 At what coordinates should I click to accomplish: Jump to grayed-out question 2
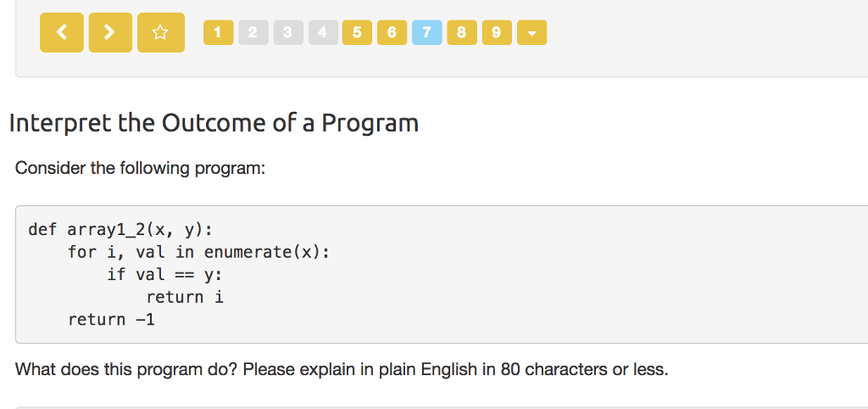click(x=252, y=33)
